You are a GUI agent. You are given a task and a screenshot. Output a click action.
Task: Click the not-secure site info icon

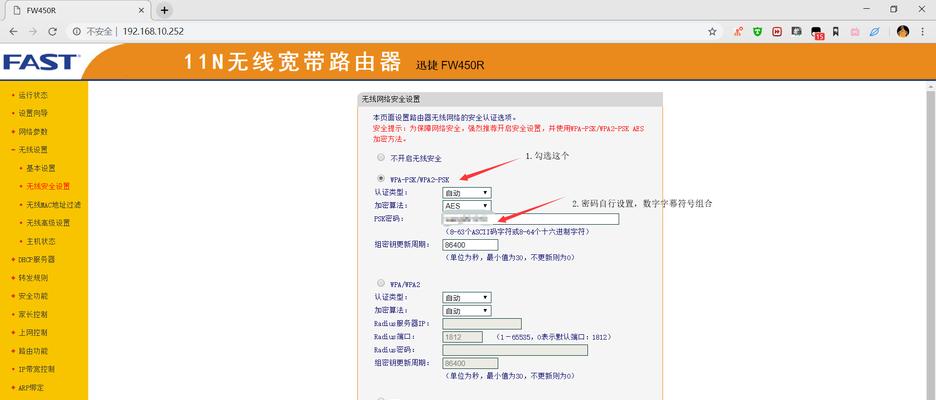(x=76, y=32)
